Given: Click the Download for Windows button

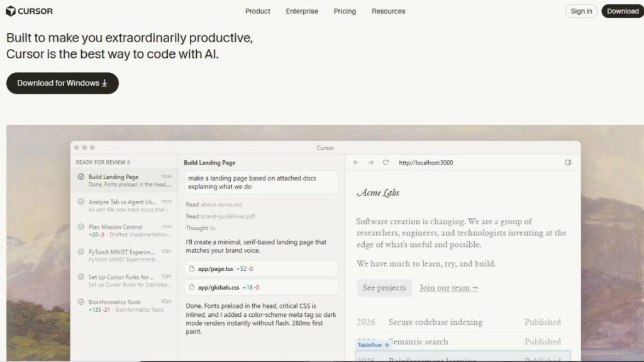Looking at the screenshot, I should [62, 82].
